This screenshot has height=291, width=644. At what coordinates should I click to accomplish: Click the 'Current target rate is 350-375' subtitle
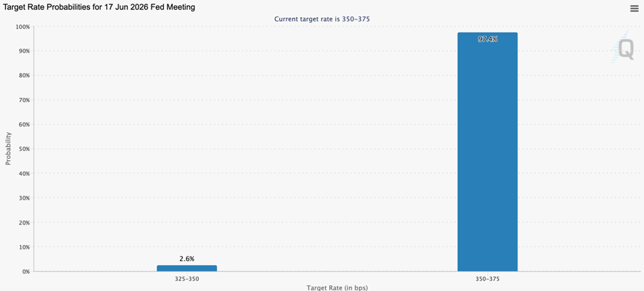322,19
